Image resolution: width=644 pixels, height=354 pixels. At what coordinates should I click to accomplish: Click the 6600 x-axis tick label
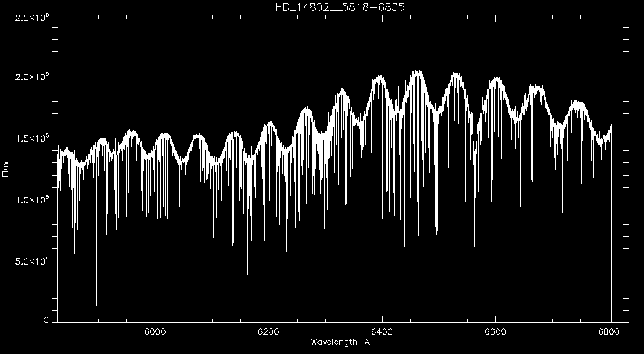point(496,331)
